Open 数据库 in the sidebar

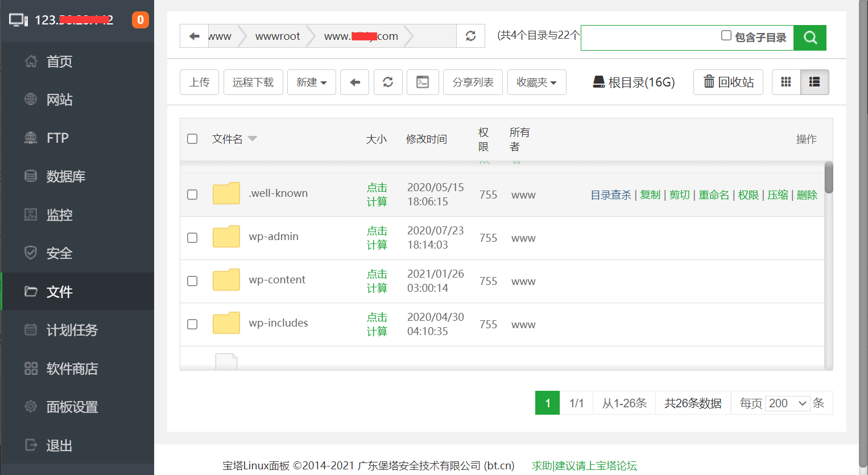(x=65, y=176)
